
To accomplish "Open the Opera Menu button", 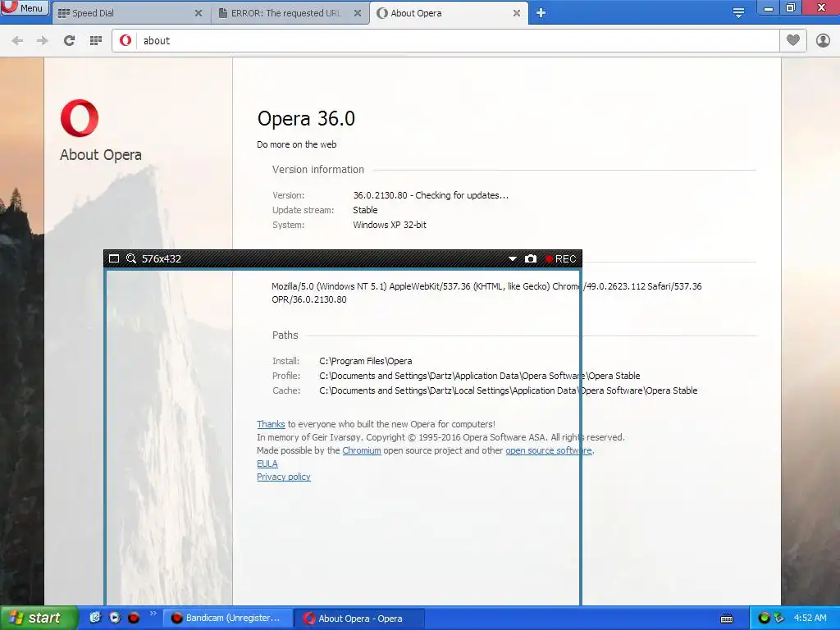I will [x=24, y=7].
